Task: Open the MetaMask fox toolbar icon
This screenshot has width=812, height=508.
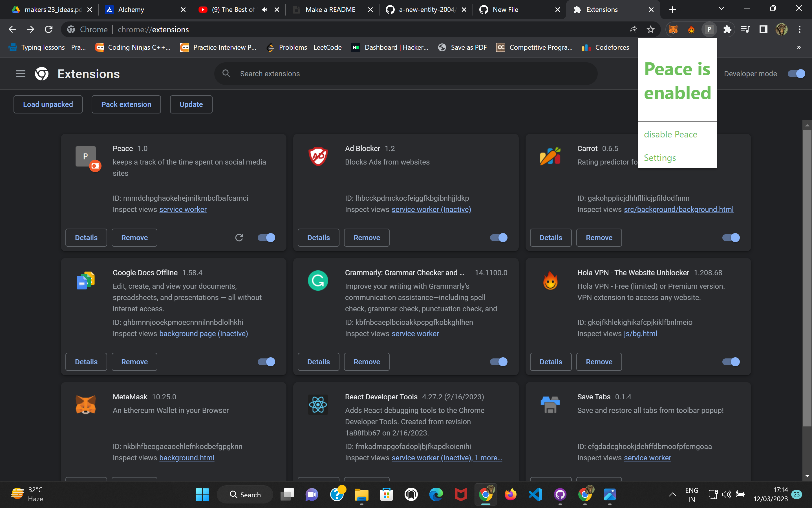Action: (x=673, y=30)
